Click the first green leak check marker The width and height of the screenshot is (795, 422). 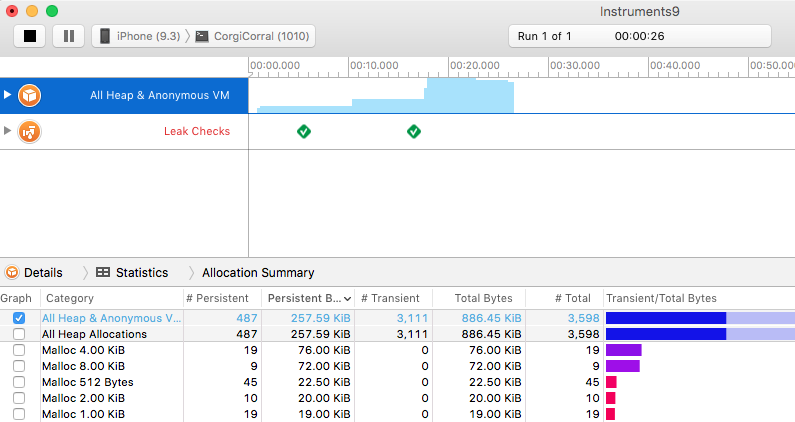(x=304, y=131)
